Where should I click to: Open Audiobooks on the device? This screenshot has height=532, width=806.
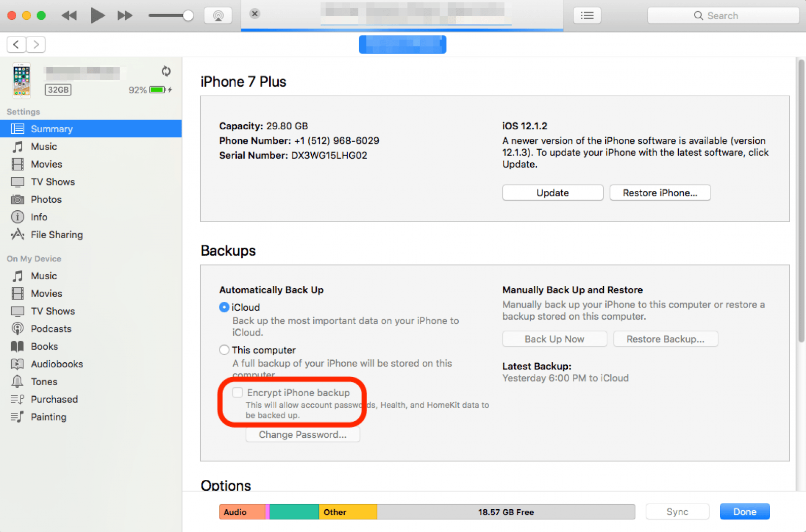(91, 364)
